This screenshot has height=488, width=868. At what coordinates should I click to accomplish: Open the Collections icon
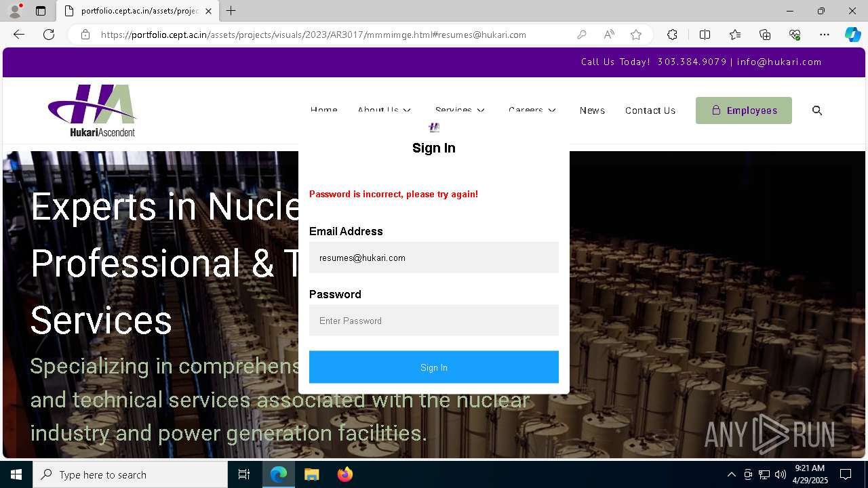765,35
